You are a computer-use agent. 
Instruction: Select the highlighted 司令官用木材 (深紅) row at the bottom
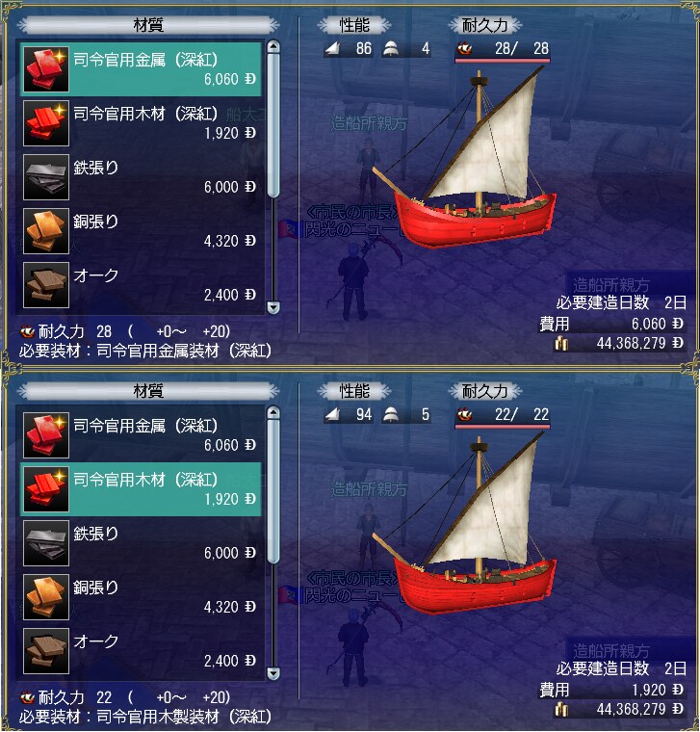coord(141,489)
